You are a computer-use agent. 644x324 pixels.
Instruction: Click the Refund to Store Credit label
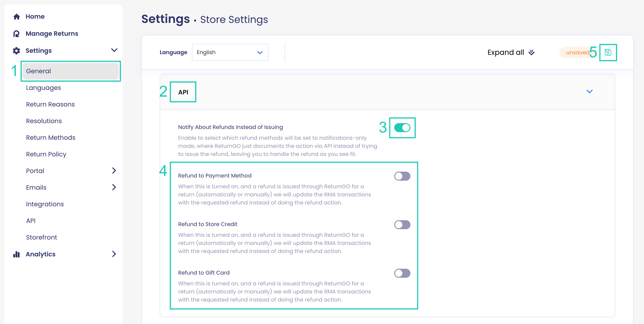coord(208,224)
